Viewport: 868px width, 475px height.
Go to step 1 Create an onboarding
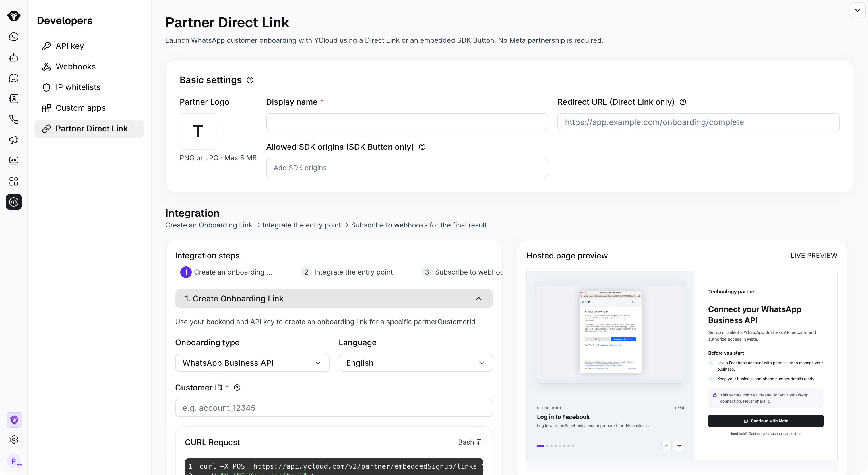click(x=226, y=272)
